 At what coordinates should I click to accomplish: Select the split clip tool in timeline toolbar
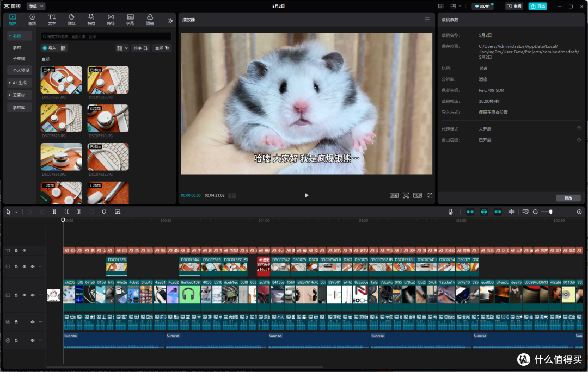(54, 212)
